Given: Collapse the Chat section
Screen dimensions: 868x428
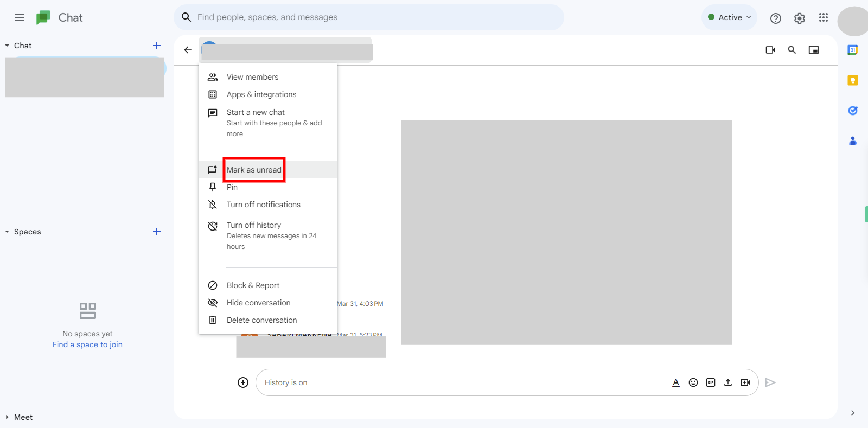Looking at the screenshot, I should (7, 46).
